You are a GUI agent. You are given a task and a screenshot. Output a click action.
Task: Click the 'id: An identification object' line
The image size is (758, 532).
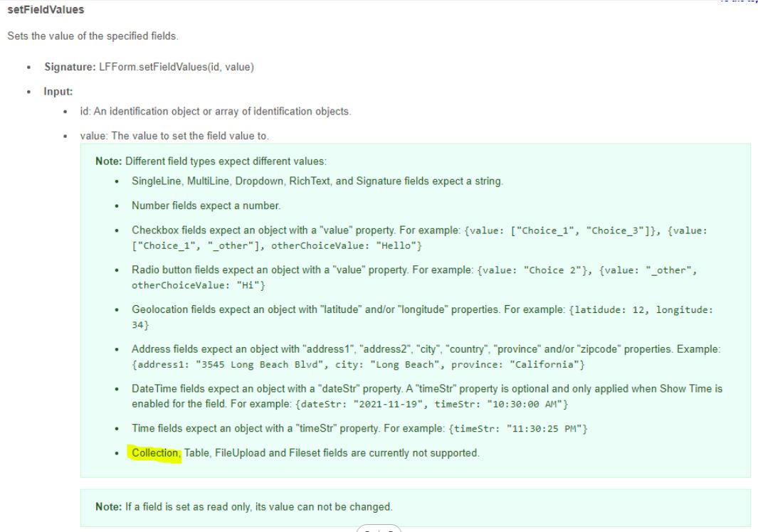tap(216, 111)
